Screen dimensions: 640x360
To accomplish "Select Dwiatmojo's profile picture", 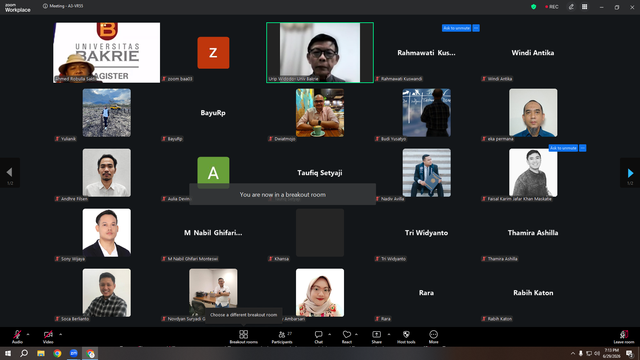I will click(320, 113).
